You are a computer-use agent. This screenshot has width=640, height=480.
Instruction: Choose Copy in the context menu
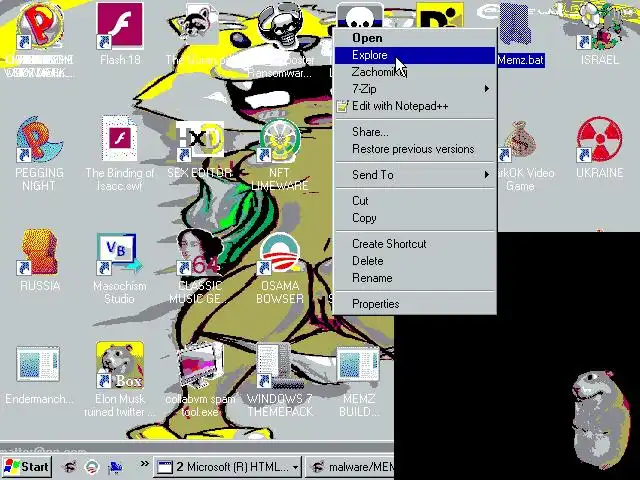click(415, 218)
